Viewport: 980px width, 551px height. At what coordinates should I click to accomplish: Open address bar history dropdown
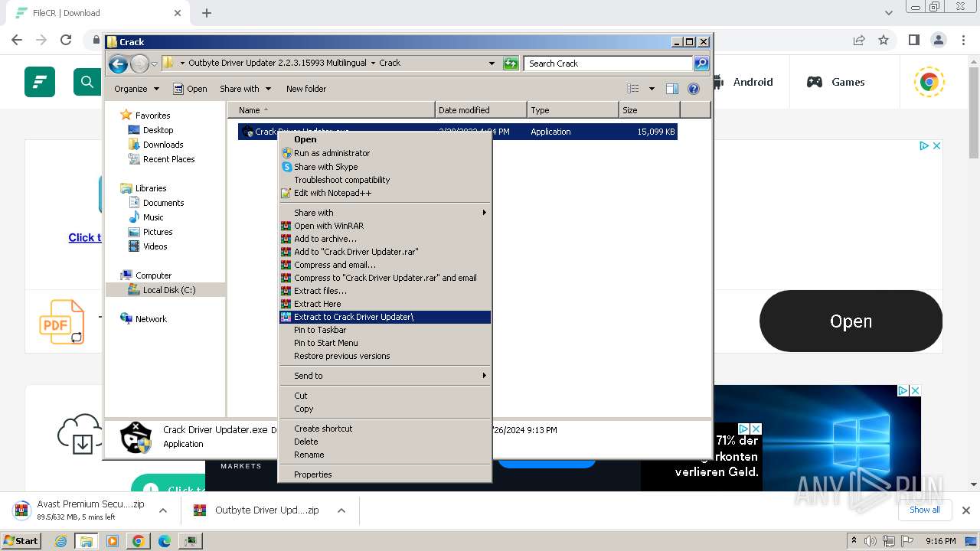coord(492,64)
